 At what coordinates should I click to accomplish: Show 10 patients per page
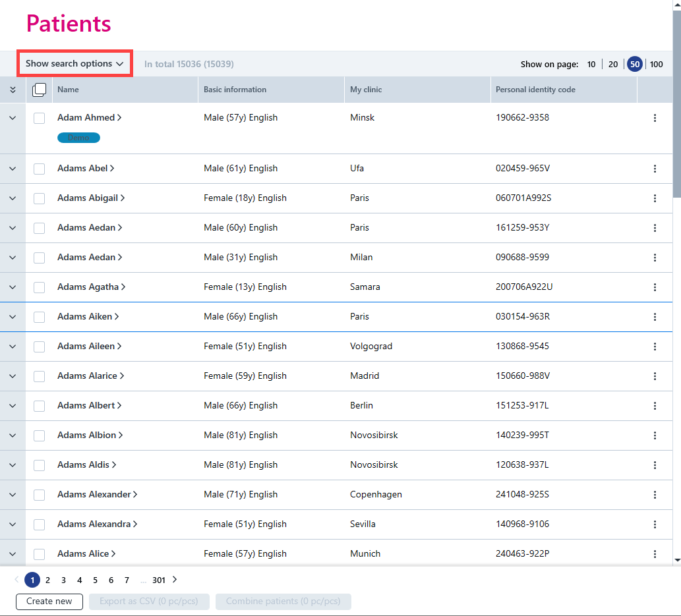pos(591,65)
